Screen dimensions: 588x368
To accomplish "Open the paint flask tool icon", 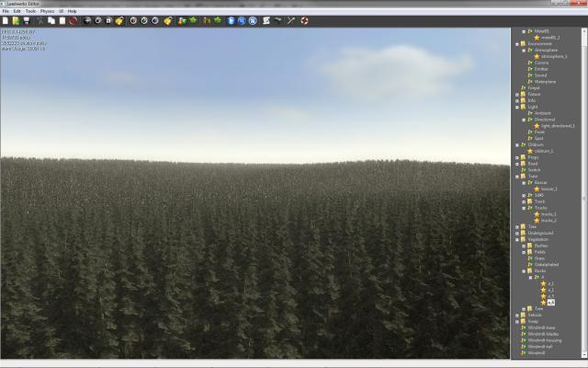I will pyautogui.click(x=182, y=20).
